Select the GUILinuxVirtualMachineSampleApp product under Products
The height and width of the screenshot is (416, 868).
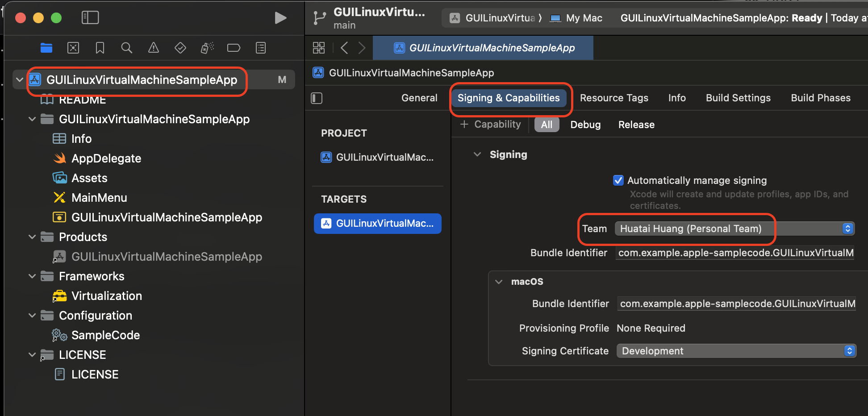pos(167,257)
